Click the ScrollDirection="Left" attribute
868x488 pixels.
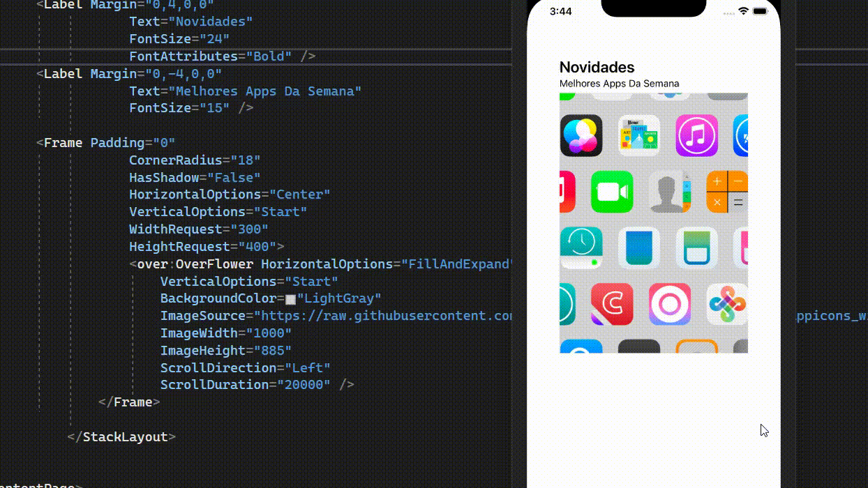(x=246, y=367)
